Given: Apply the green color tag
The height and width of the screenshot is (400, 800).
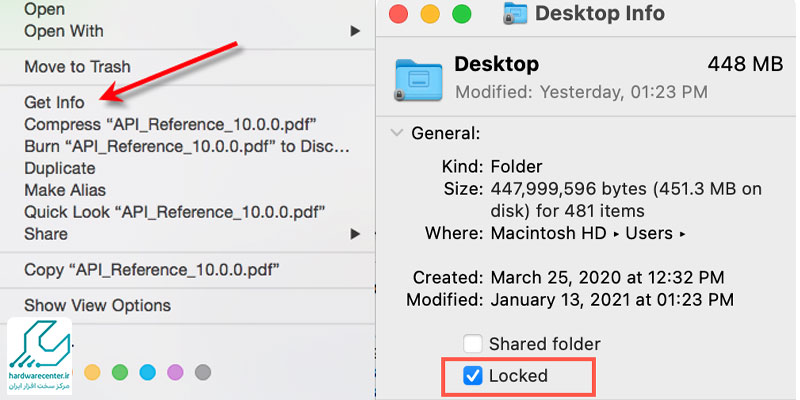Looking at the screenshot, I should tap(120, 372).
